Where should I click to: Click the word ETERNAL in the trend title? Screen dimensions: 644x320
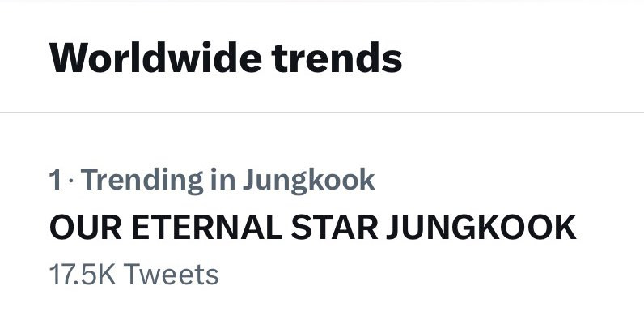pyautogui.click(x=206, y=228)
